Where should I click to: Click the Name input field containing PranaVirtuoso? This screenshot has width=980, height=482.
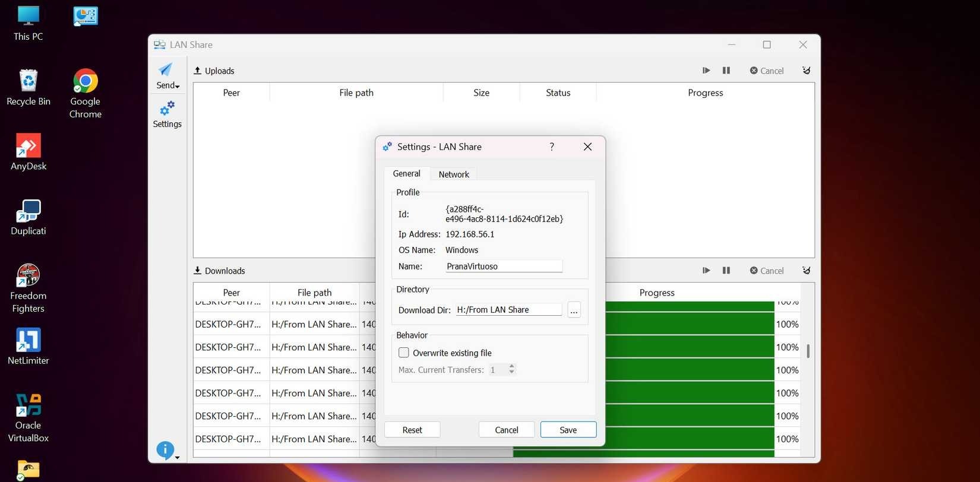(x=504, y=267)
